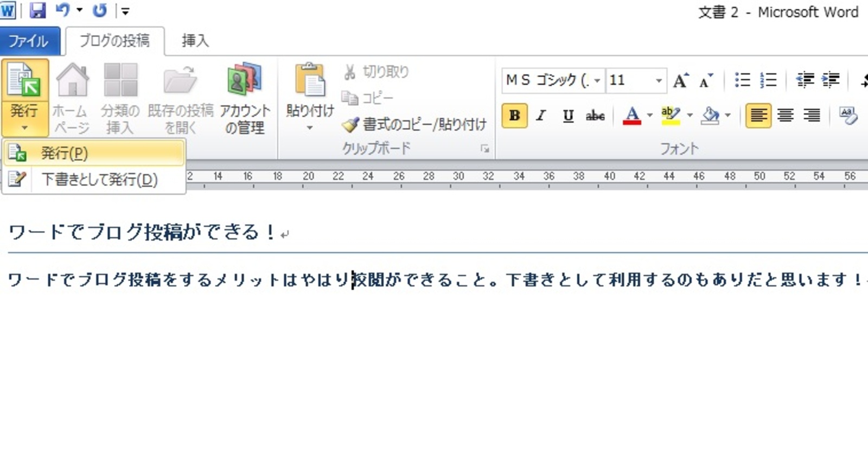Open the highlight color dropdown arrow
The width and height of the screenshot is (868, 472).
[x=690, y=116]
